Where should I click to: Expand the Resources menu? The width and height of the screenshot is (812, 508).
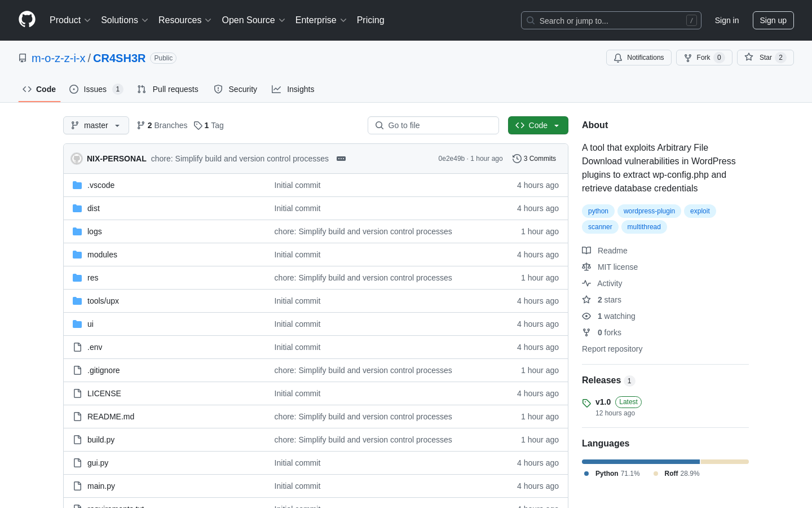point(185,20)
